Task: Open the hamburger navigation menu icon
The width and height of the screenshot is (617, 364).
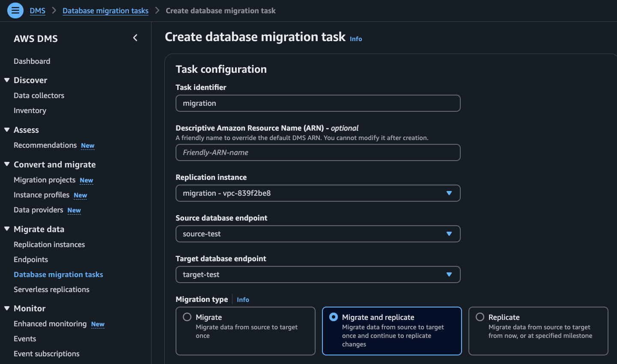Action: point(15,11)
